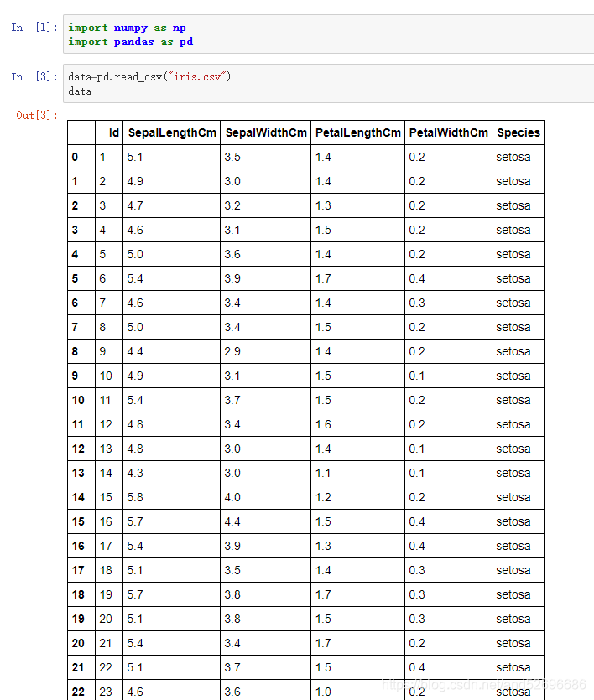Click SepalWidthCm 3.6 in row 4
Screen dimensions: 594x700
(232, 255)
